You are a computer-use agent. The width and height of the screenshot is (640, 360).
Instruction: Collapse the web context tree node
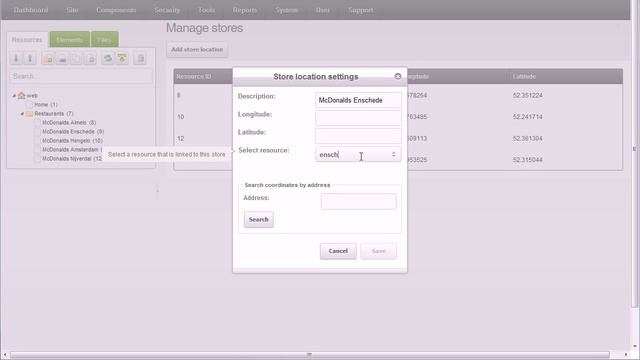pos(14,96)
